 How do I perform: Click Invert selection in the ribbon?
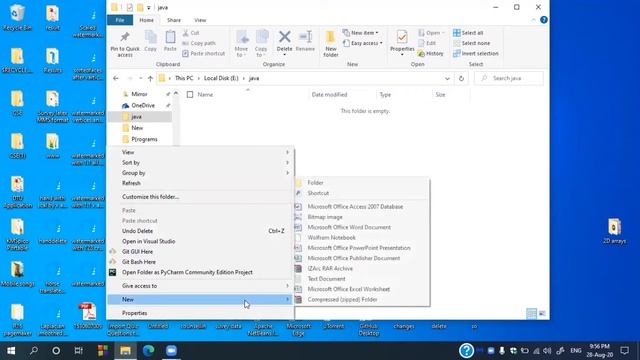tap(476, 53)
